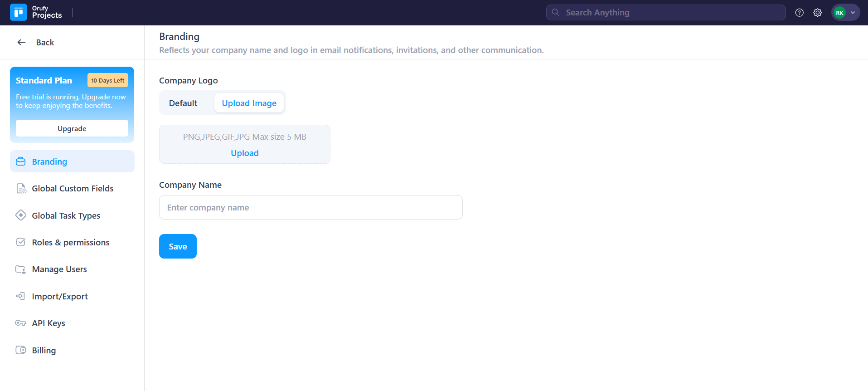The height and width of the screenshot is (391, 868).
Task: Click the API Keys key icon
Action: point(21,323)
